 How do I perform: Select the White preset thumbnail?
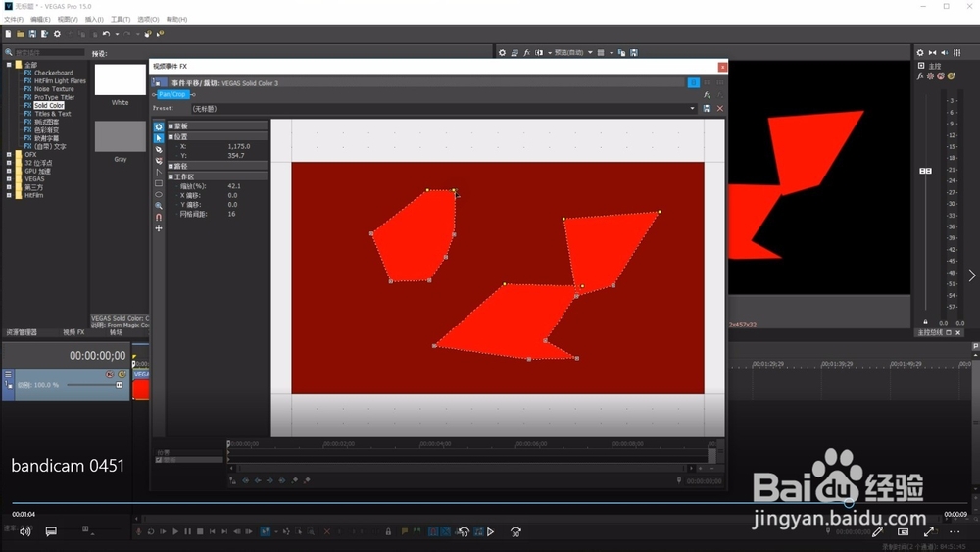[x=120, y=79]
